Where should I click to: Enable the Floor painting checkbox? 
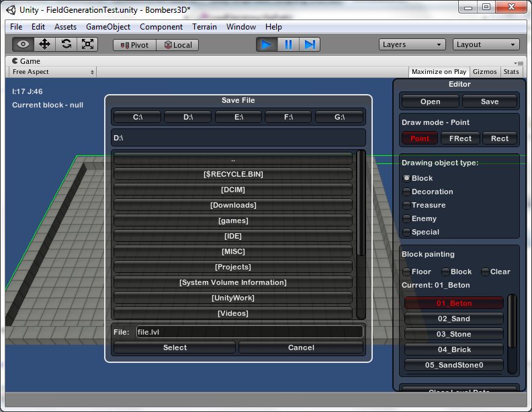406,272
